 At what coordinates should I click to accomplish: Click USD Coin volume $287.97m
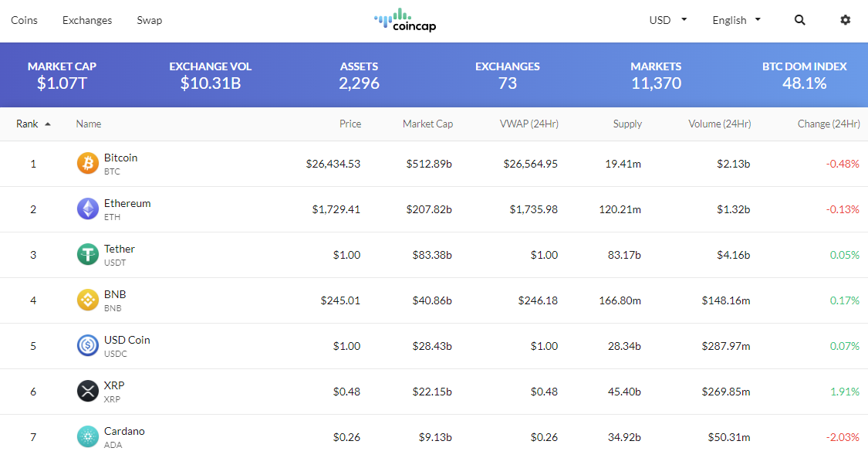[726, 345]
